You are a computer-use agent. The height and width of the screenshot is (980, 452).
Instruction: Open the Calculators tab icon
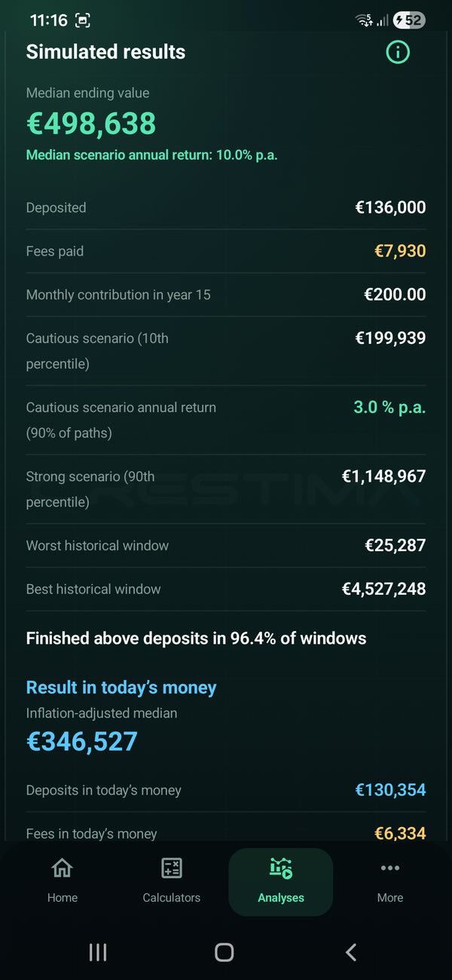click(172, 868)
